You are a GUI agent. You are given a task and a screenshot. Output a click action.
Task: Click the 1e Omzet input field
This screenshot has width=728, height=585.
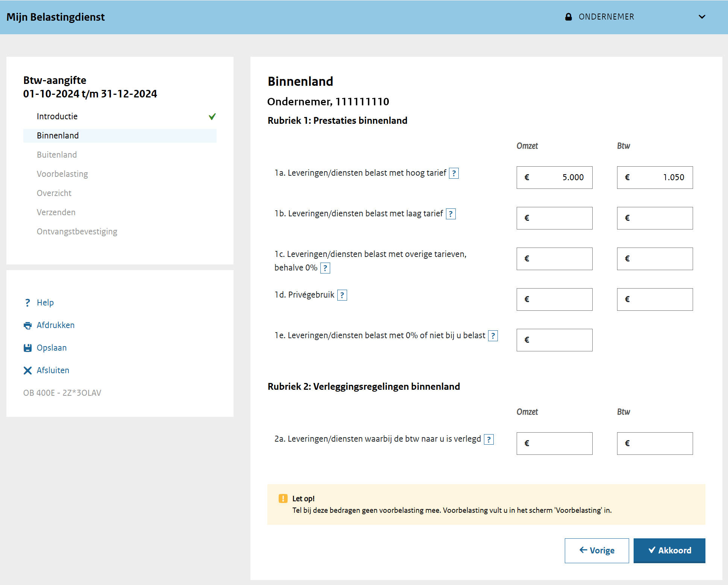(554, 340)
